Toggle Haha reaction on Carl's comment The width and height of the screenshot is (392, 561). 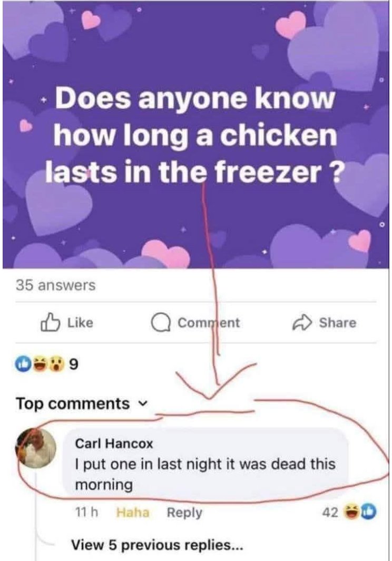(x=133, y=513)
